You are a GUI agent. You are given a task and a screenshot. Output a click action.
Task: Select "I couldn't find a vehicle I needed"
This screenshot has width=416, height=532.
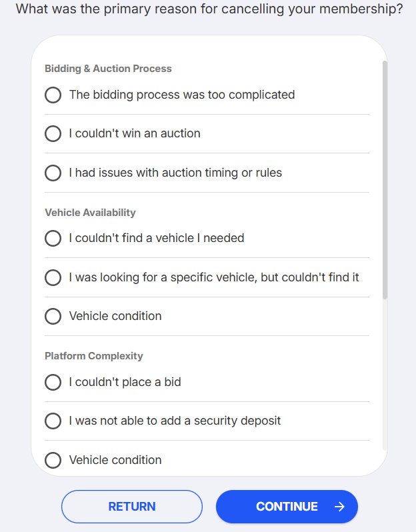[53, 238]
